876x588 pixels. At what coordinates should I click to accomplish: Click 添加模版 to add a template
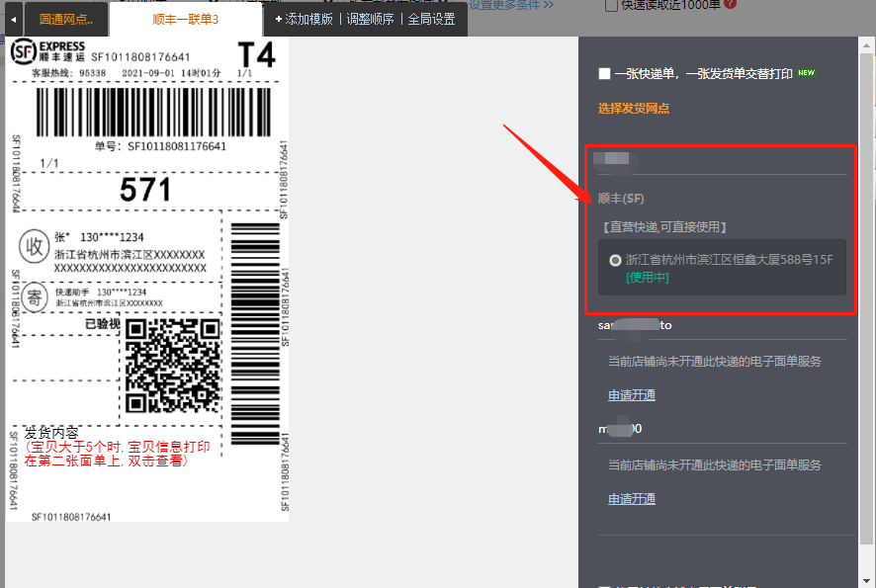(304, 19)
